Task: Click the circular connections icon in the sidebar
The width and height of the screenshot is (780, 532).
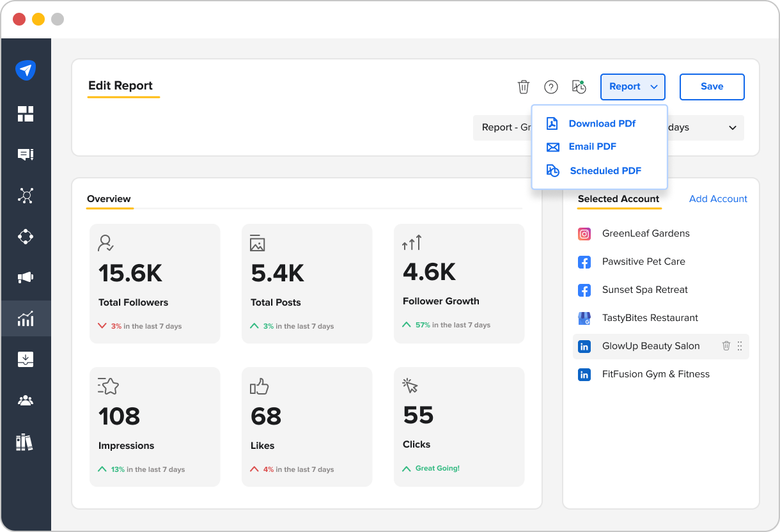Action: 26,237
